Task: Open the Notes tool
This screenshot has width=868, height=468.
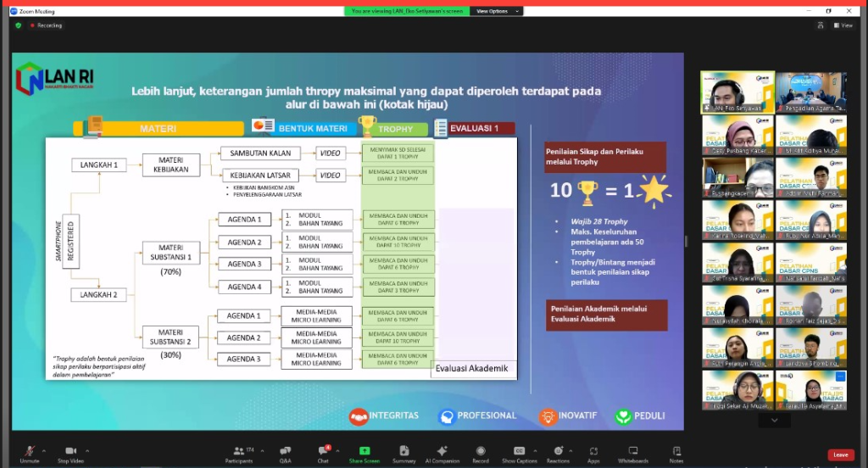Action: click(676, 453)
